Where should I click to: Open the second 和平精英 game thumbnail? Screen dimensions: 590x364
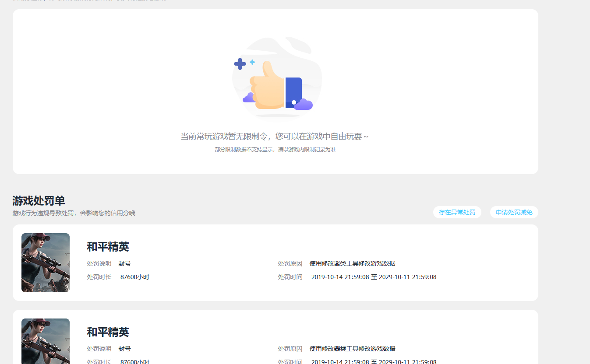click(x=46, y=341)
